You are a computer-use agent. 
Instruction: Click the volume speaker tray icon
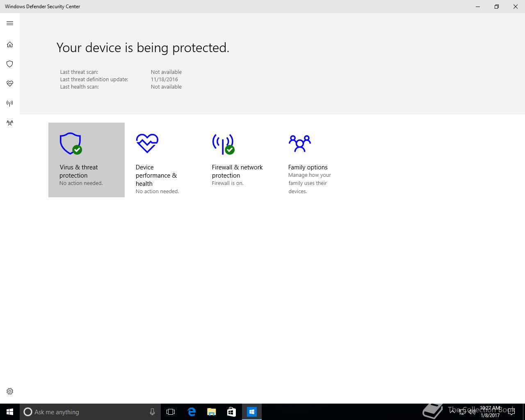click(472, 412)
